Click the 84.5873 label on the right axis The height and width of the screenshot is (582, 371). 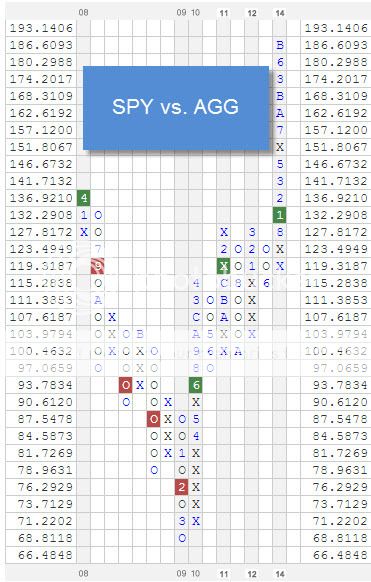pos(340,436)
